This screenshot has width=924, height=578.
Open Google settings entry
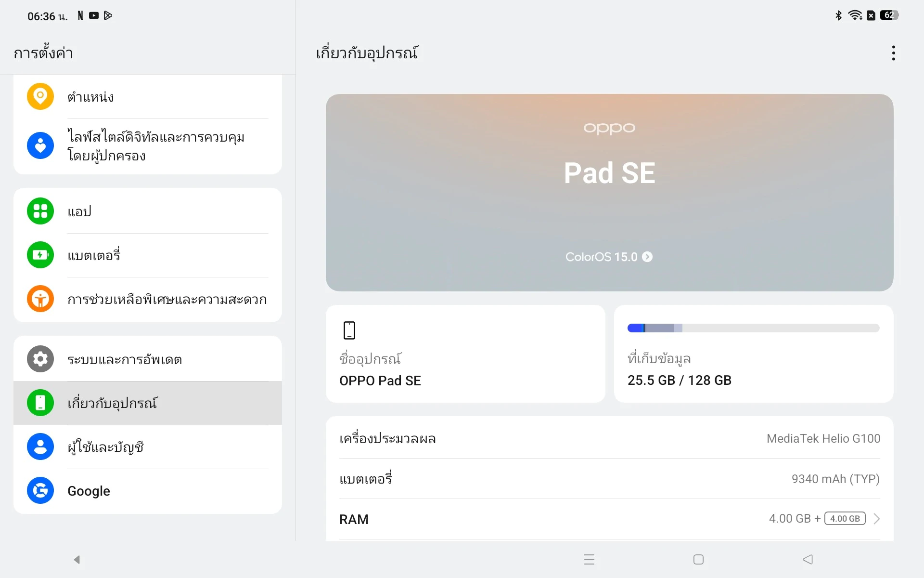point(148,491)
